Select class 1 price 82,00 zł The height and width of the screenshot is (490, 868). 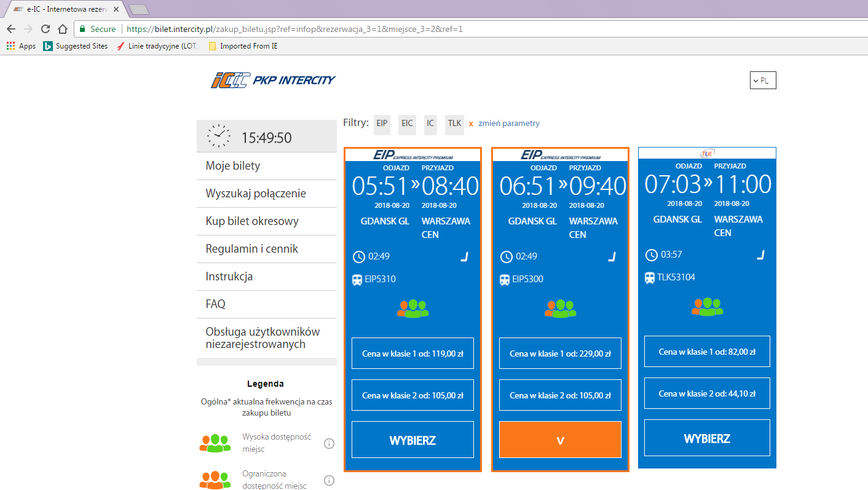(707, 351)
